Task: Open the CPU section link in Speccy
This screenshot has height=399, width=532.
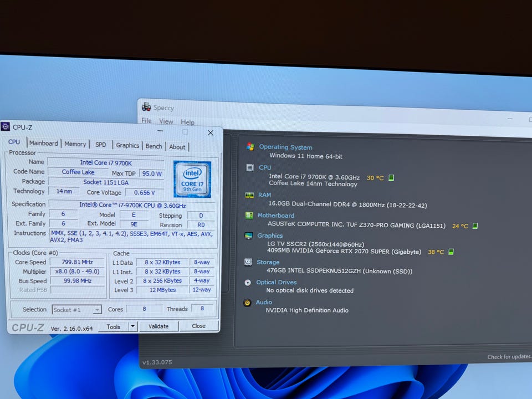Action: tap(265, 167)
